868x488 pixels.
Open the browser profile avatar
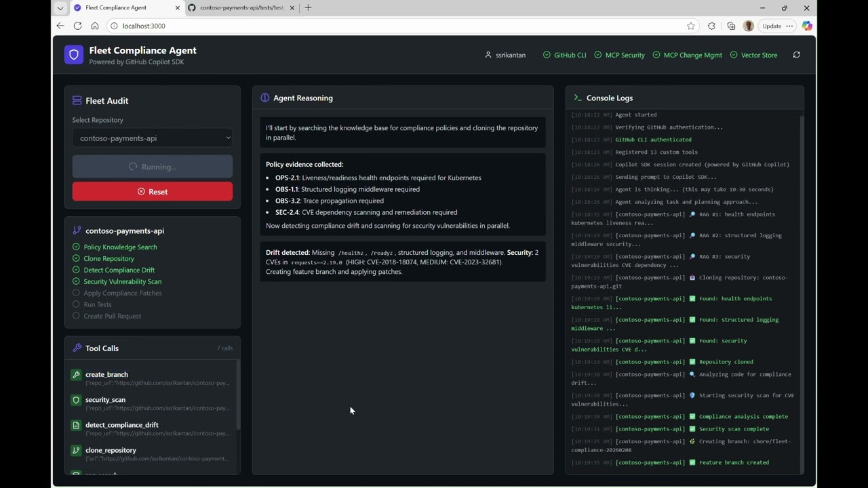point(749,26)
